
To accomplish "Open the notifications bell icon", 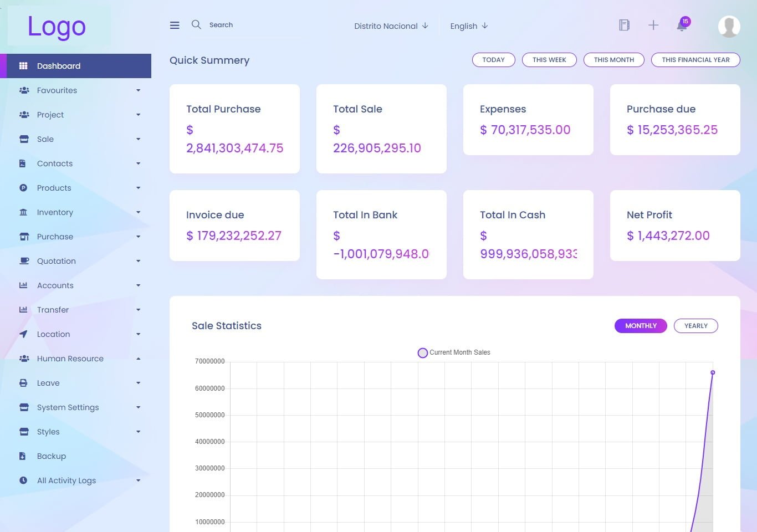I will click(x=682, y=26).
